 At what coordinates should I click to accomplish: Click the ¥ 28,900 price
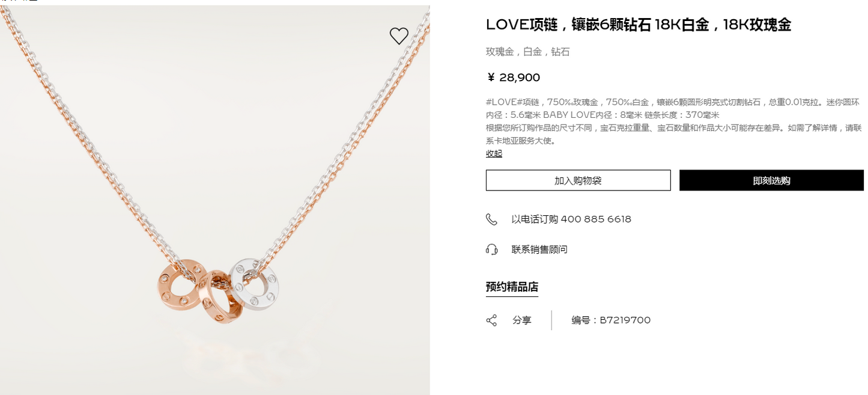513,78
